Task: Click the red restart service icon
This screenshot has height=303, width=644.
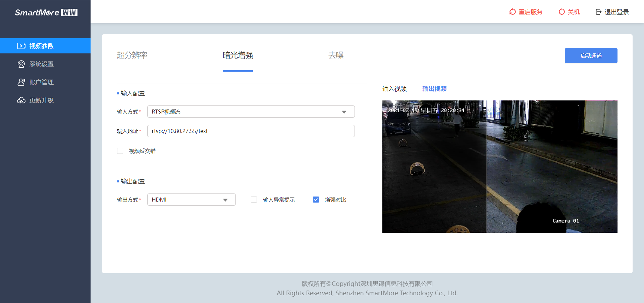Action: point(513,12)
